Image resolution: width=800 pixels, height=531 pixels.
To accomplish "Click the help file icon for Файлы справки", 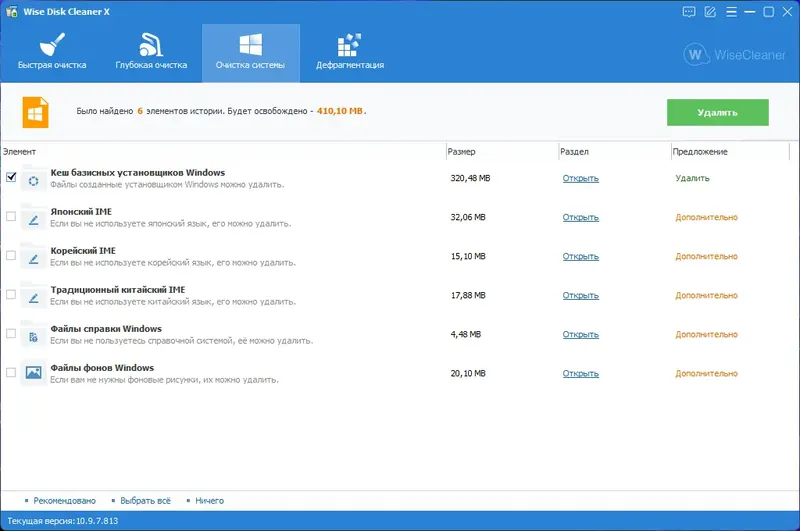I will coord(33,337).
